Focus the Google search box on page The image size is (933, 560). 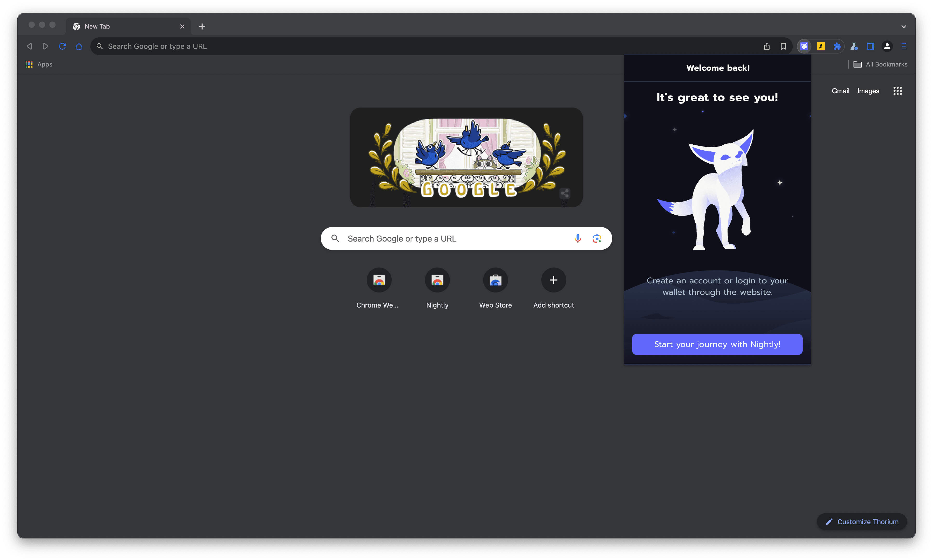point(466,238)
